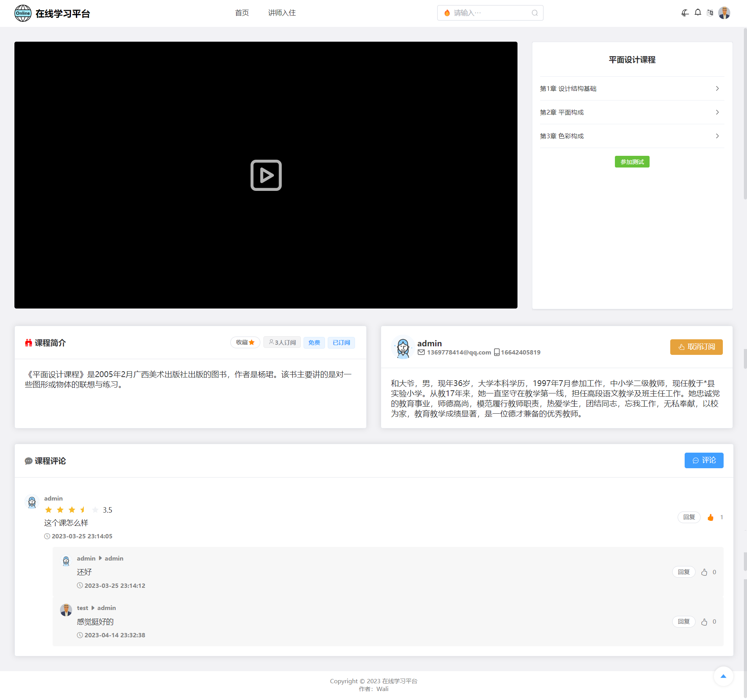Click the search magnifier icon

tap(535, 13)
